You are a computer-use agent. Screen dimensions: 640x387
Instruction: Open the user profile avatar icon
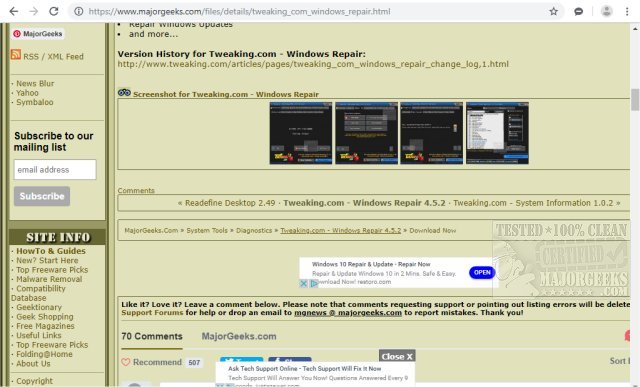607,11
